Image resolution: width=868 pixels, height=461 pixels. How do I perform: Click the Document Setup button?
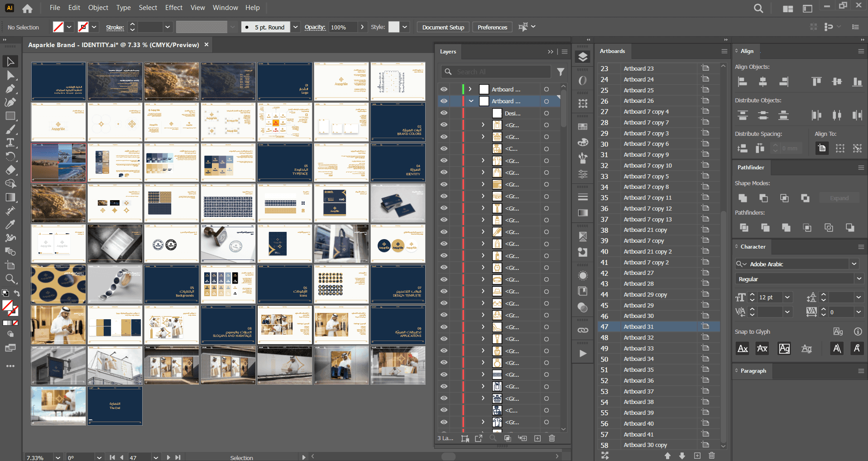click(x=443, y=27)
